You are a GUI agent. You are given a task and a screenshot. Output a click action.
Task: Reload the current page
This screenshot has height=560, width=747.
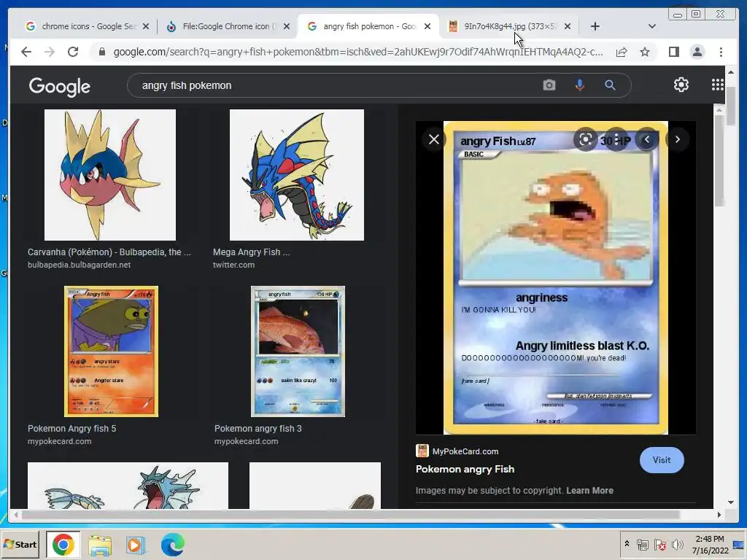click(x=73, y=52)
